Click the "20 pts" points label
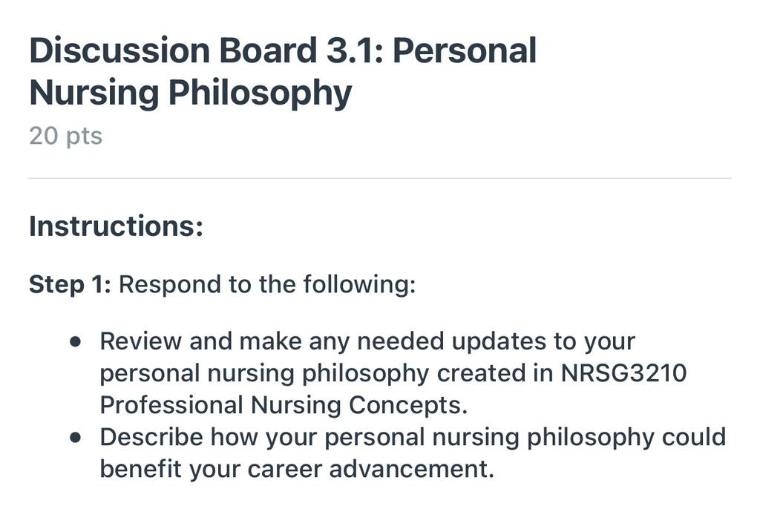This screenshot has width=760, height=532. pyautogui.click(x=66, y=136)
